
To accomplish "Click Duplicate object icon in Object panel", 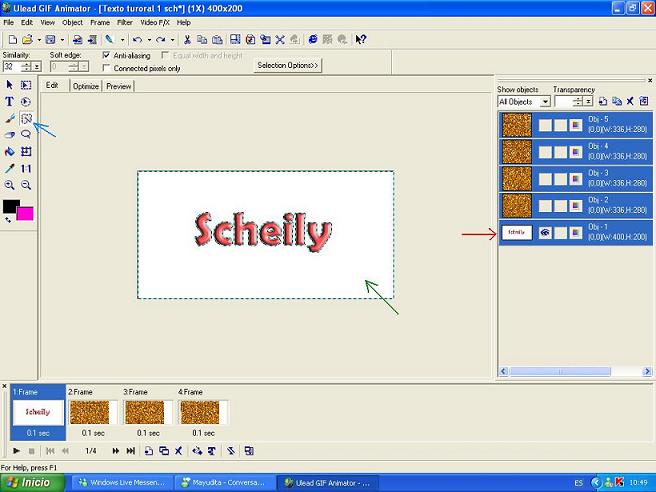I will [617, 101].
